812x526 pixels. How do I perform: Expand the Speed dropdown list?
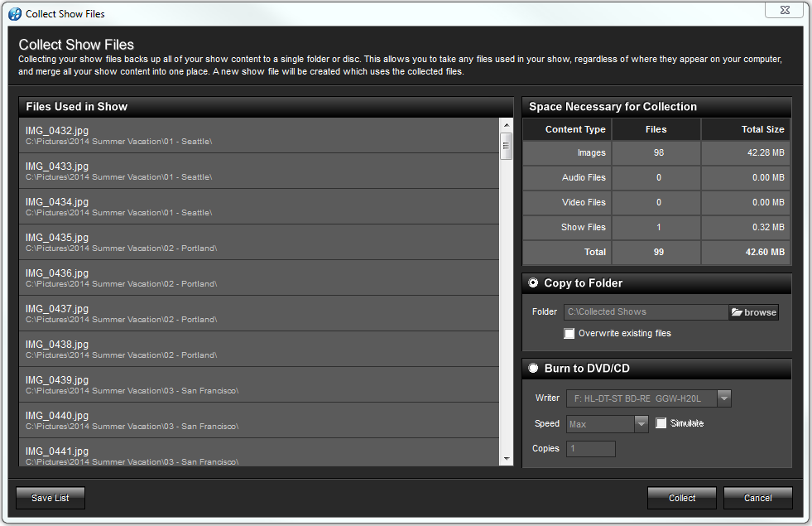(641, 423)
